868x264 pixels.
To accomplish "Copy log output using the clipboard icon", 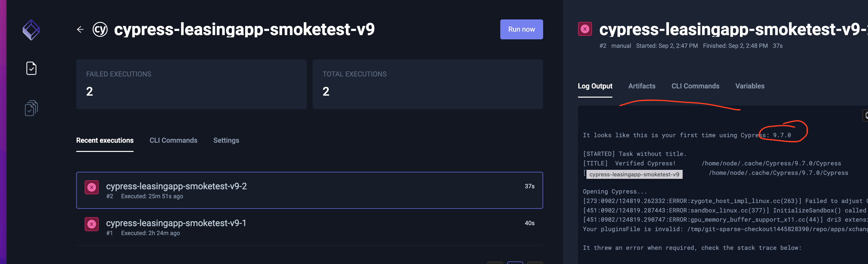I will point(866,116).
